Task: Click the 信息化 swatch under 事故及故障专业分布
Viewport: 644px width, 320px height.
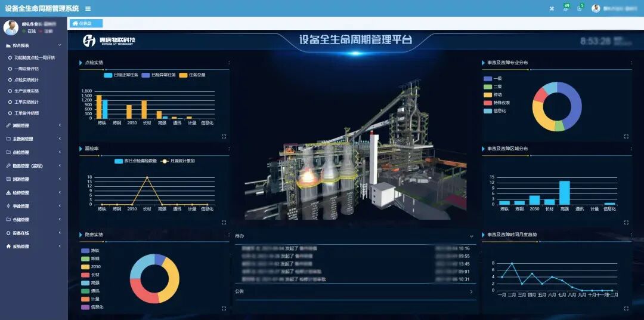Action: (x=488, y=110)
